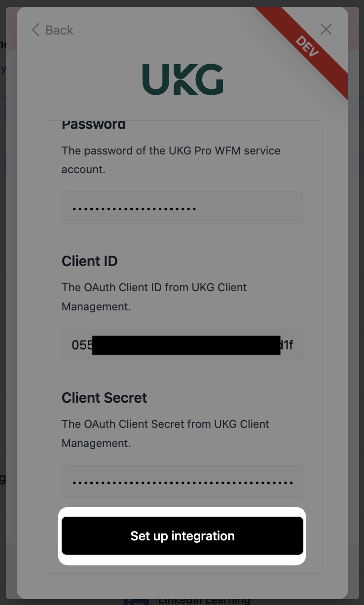Viewport: 364px width, 605px height.
Task: Close the UKG integration dialog
Action: 326,30
